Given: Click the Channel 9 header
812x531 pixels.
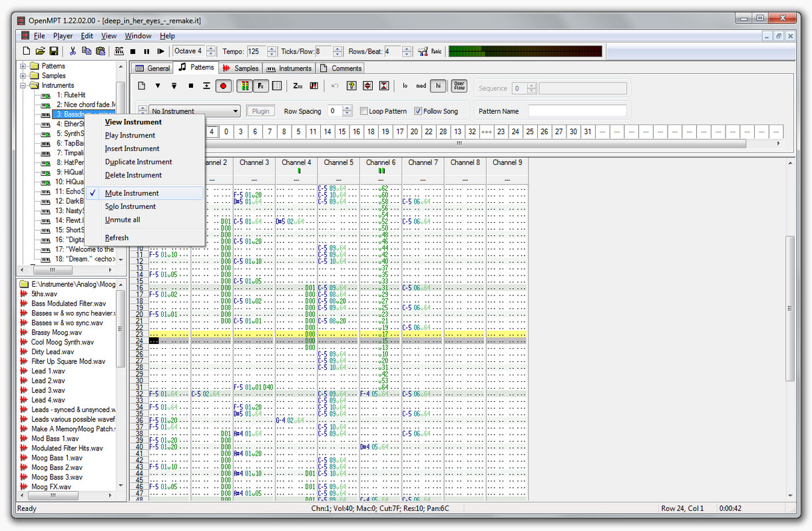Looking at the screenshot, I should pyautogui.click(x=507, y=162).
